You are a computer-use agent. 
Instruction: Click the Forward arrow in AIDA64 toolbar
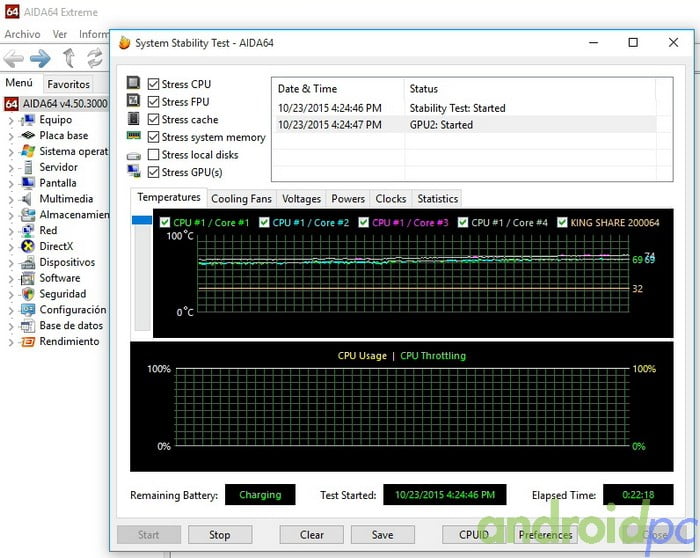40,58
